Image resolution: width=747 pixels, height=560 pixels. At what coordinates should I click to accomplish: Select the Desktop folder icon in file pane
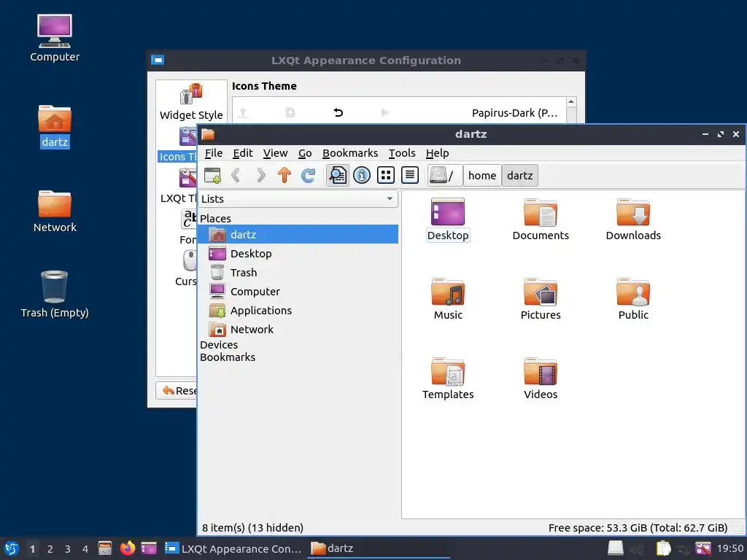pyautogui.click(x=448, y=220)
